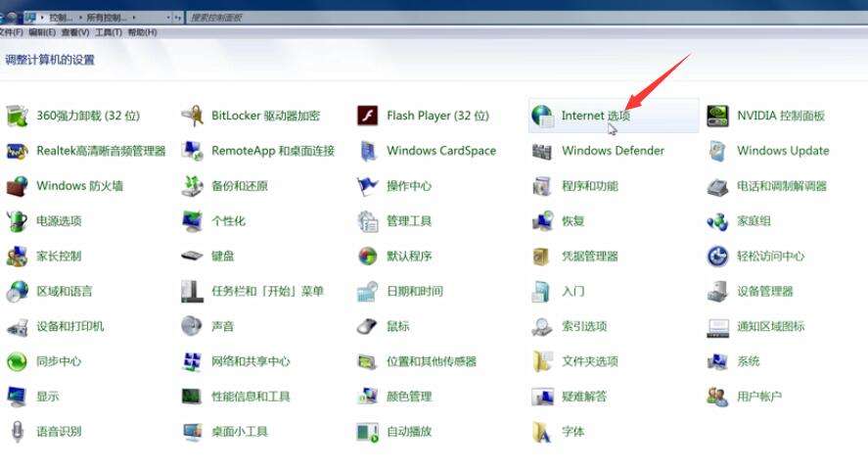The image size is (868, 470).
Task: Open the 鼠标 icon
Action: tap(366, 327)
